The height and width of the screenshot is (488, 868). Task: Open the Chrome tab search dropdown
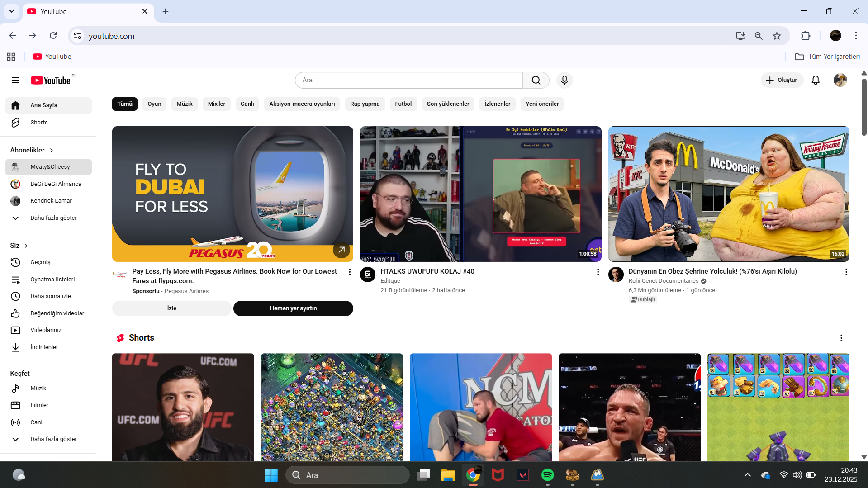click(12, 11)
